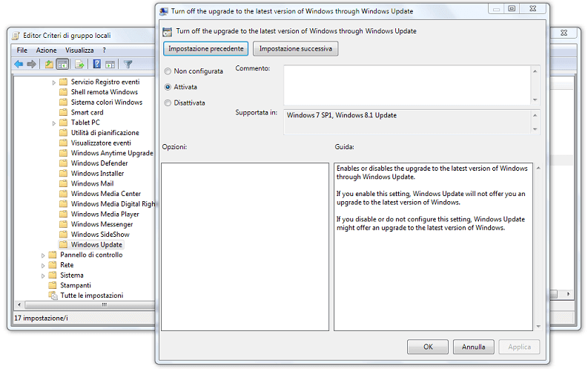The height and width of the screenshot is (369, 588).
Task: Click the export list toolbar icon
Action: [x=79, y=64]
